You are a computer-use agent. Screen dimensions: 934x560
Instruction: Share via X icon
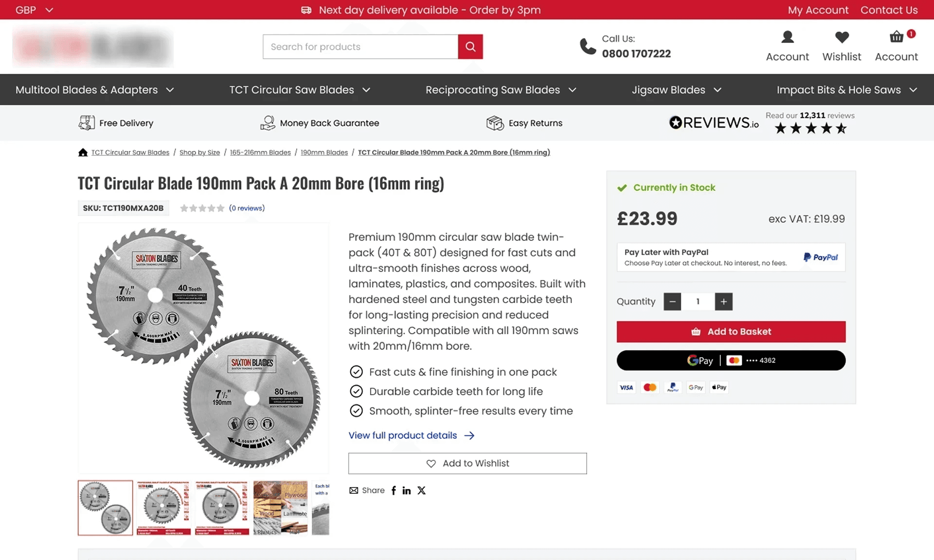click(421, 490)
